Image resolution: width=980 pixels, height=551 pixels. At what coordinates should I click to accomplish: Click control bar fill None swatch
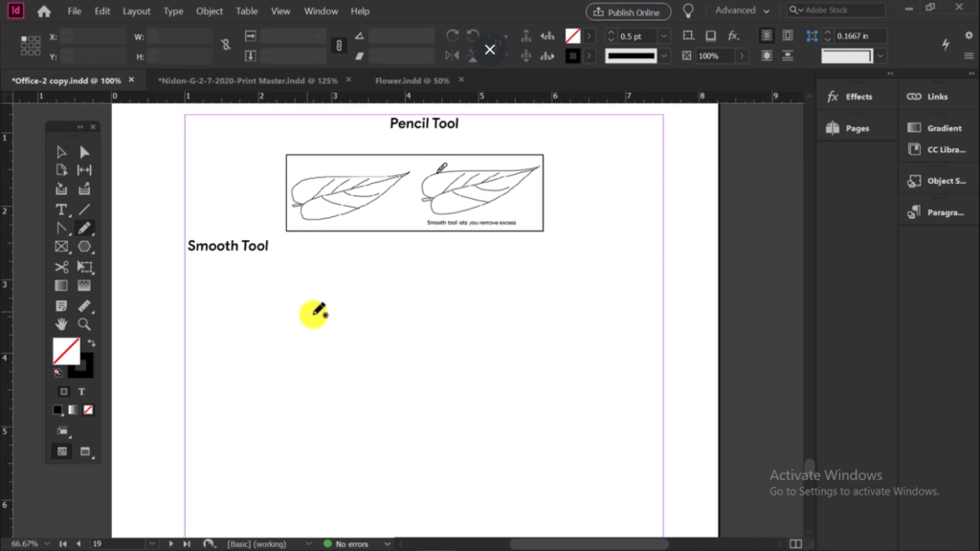572,36
